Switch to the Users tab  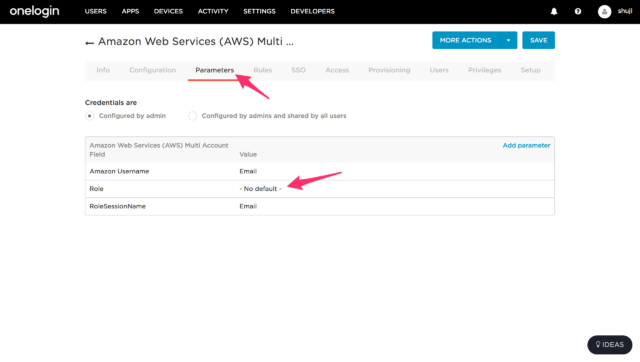tap(439, 70)
